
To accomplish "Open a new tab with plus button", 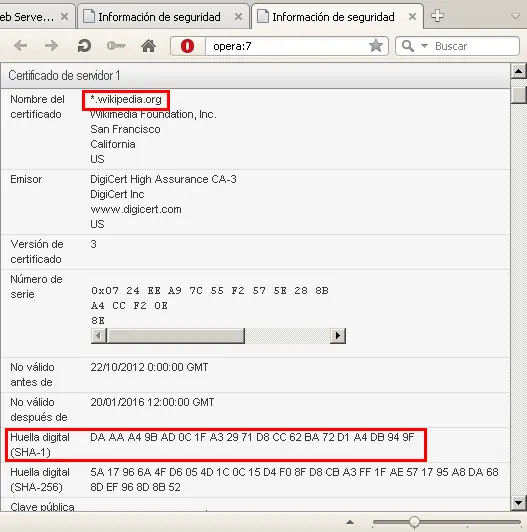I will click(x=437, y=16).
